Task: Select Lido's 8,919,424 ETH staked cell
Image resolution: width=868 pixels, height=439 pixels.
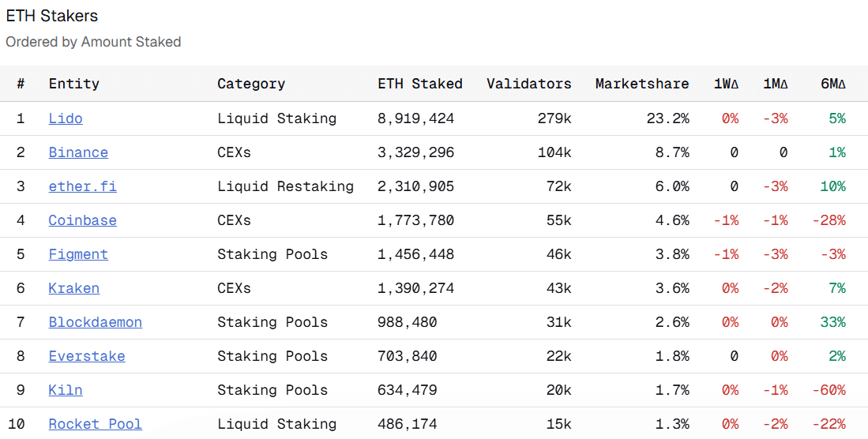Action: click(x=416, y=118)
